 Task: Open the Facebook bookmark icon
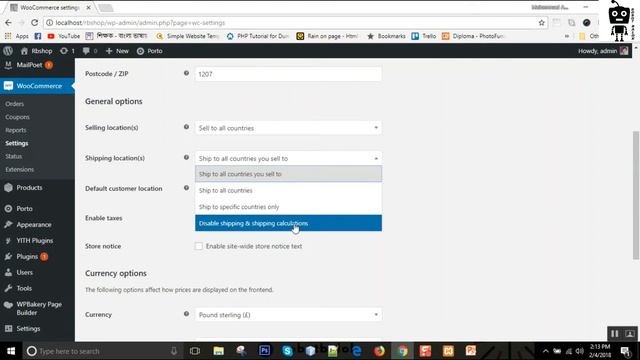click(x=38, y=36)
